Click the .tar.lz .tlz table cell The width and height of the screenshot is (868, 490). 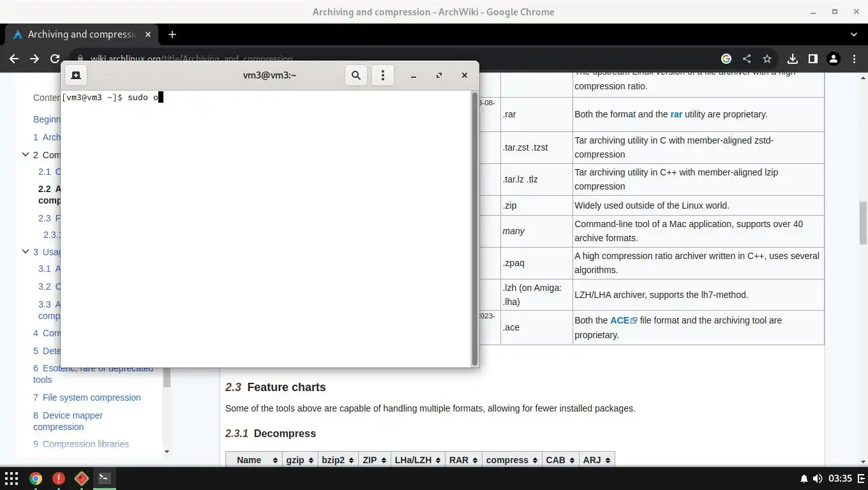[x=536, y=179]
